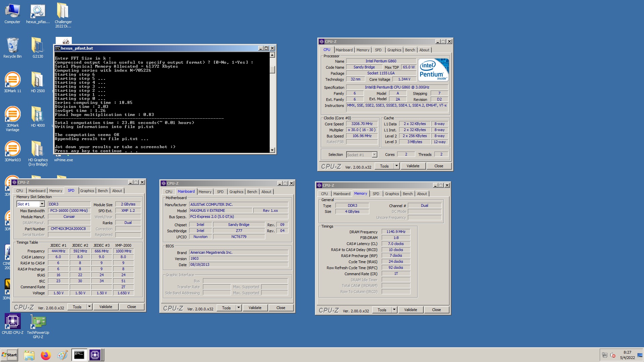Click Max Bandwidth PC3-16000 (1000 MHz) field
Image resolution: width=644 pixels, height=362 pixels.
click(x=69, y=211)
